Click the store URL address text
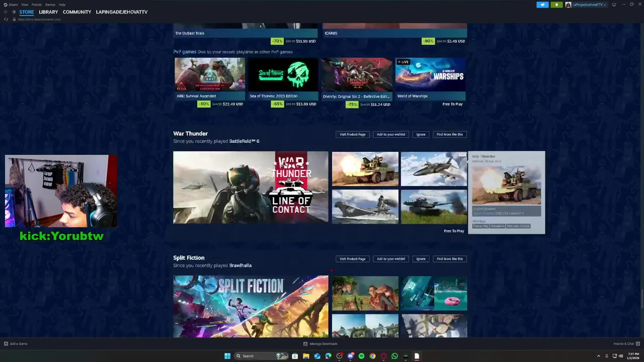644x362 pixels. [x=40, y=19]
